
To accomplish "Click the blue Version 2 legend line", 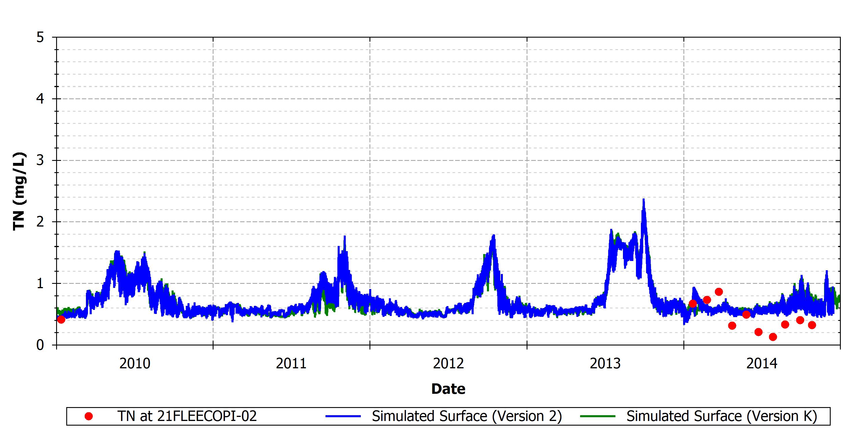I will pos(343,416).
